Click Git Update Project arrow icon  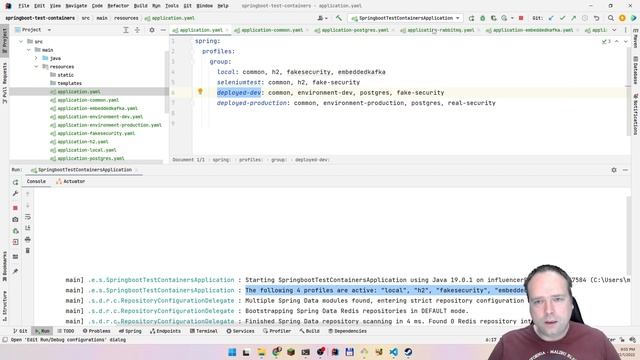click(551, 18)
